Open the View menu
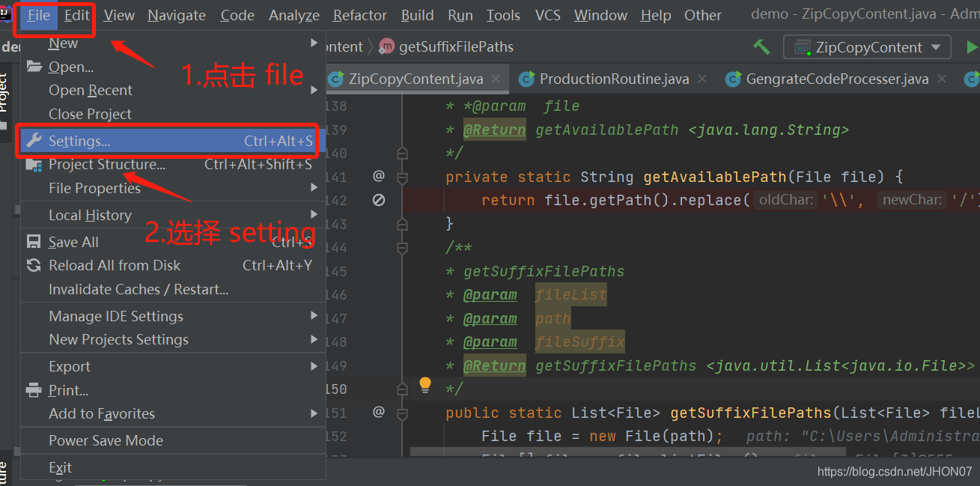The width and height of the screenshot is (980, 486). tap(119, 15)
